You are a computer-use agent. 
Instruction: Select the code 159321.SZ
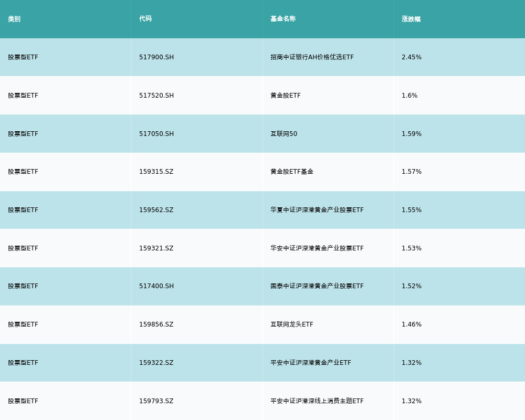[x=156, y=248]
